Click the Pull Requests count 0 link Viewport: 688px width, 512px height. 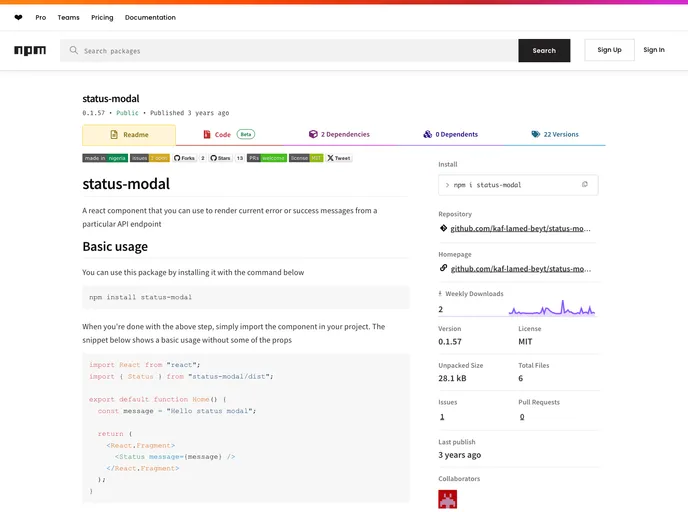point(522,417)
